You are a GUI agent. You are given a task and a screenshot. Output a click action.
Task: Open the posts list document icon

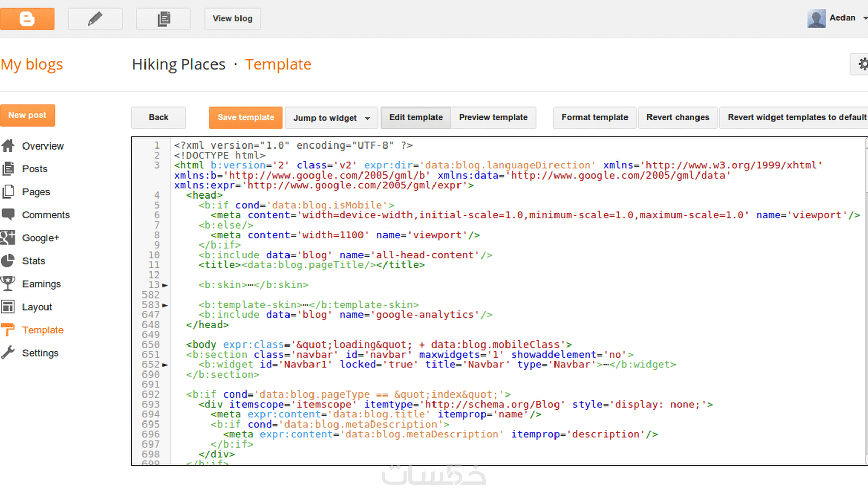click(163, 19)
